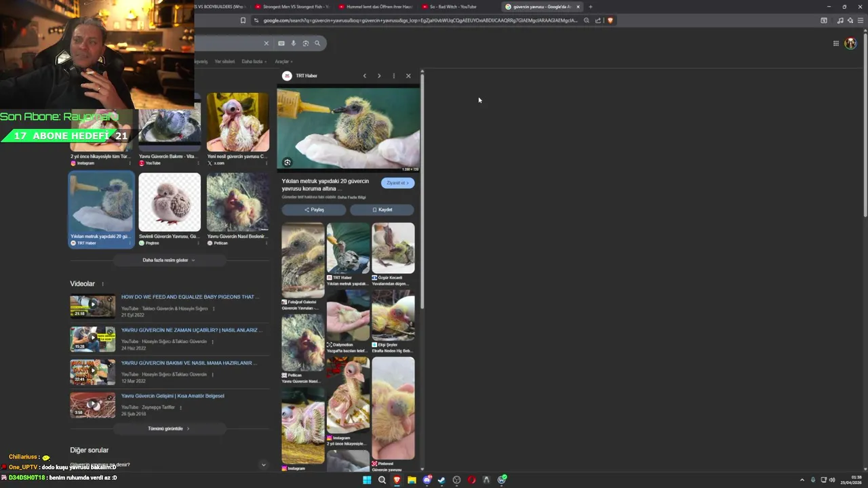Open Windows taskbar search

[x=382, y=480]
